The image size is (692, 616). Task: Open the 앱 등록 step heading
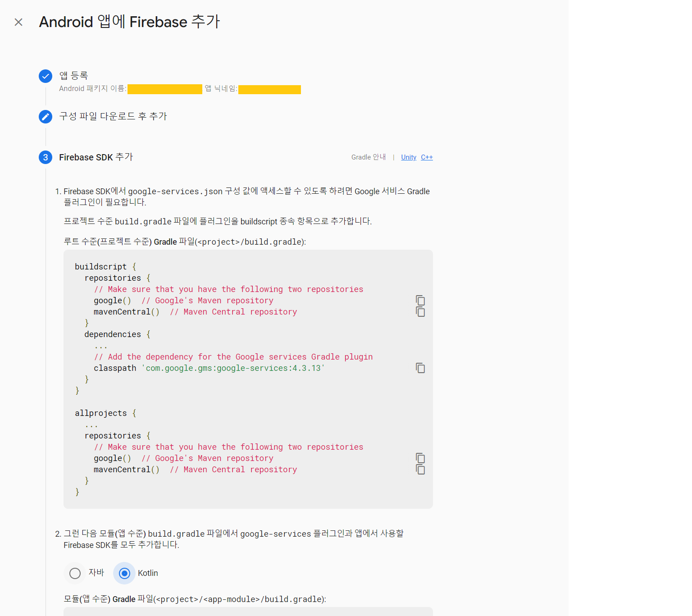coord(73,75)
